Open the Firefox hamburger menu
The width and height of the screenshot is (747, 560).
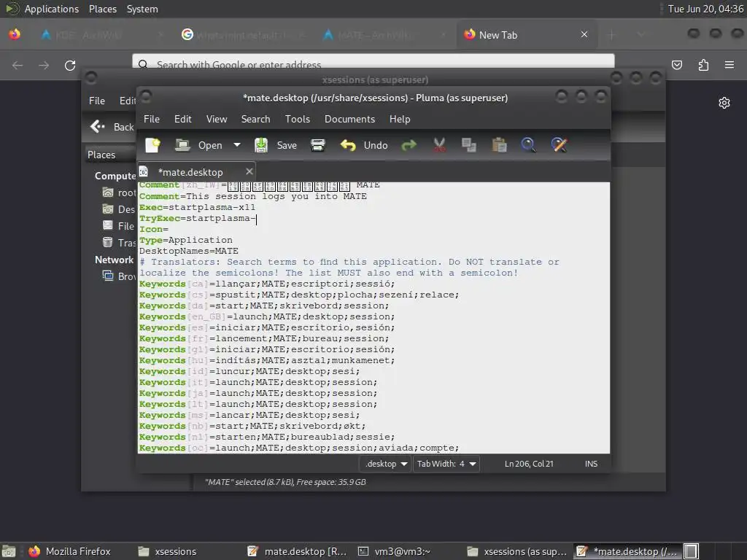coord(729,65)
